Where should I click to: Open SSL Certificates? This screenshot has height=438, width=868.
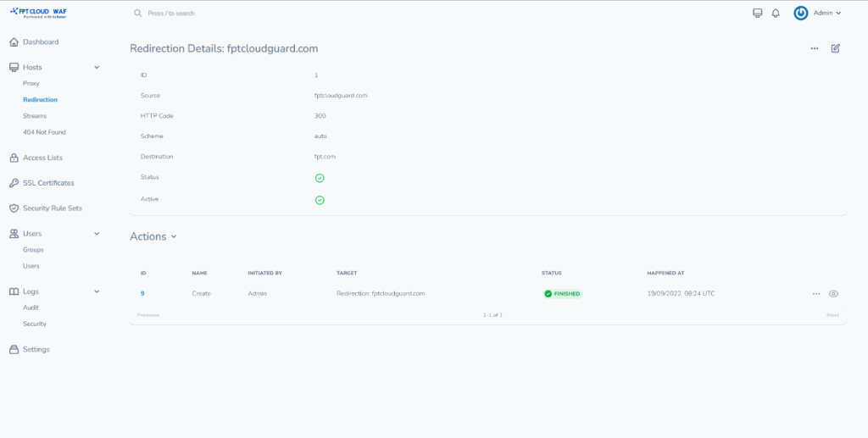point(48,183)
